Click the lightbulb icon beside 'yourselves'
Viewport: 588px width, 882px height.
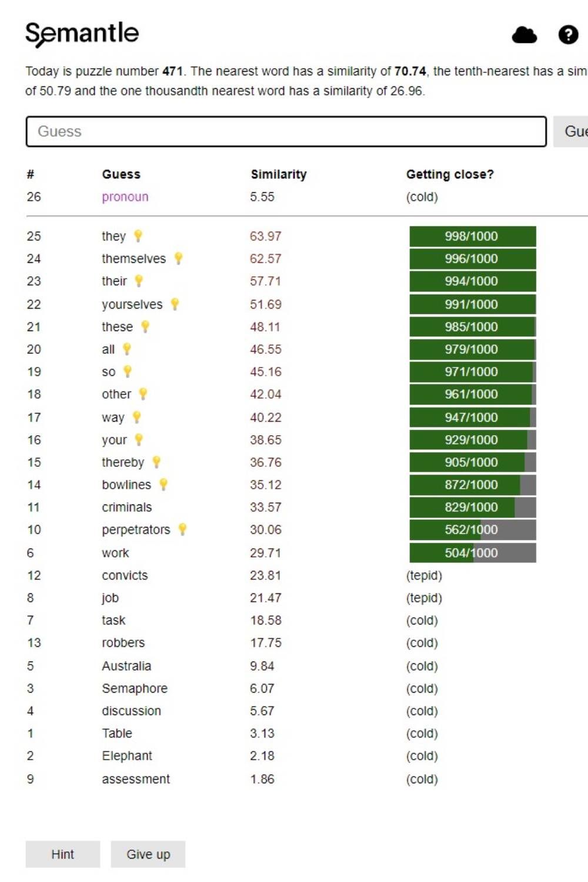(x=175, y=304)
